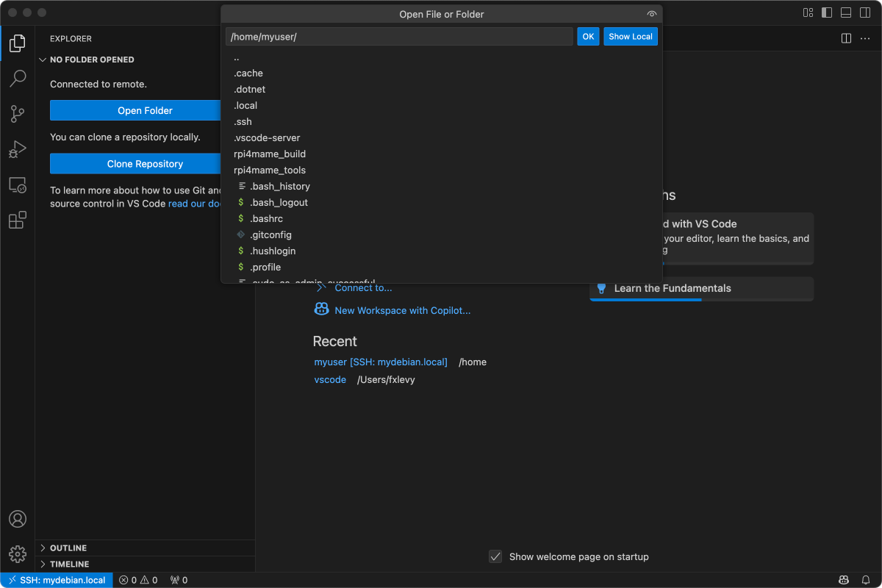Collapse the No Folder Opened section
The width and height of the screenshot is (882, 588).
coord(92,60)
